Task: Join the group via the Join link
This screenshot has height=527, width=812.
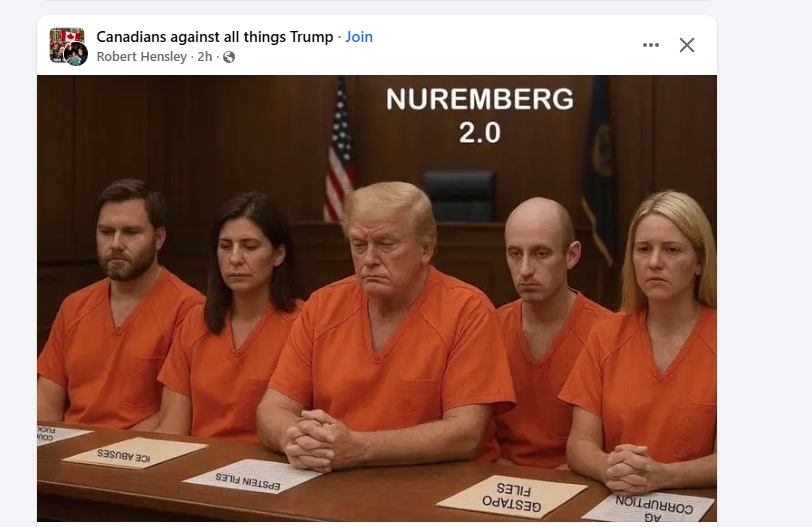Action: 359,37
